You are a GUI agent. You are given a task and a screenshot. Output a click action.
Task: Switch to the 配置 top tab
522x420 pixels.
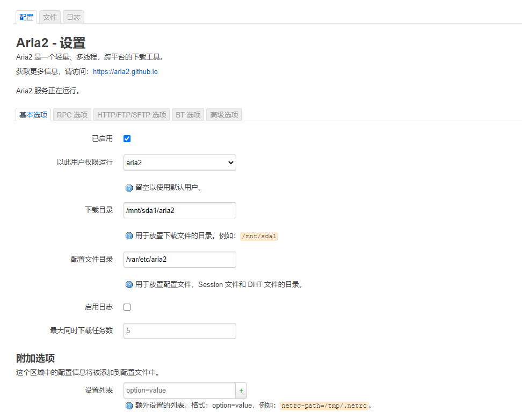[26, 17]
